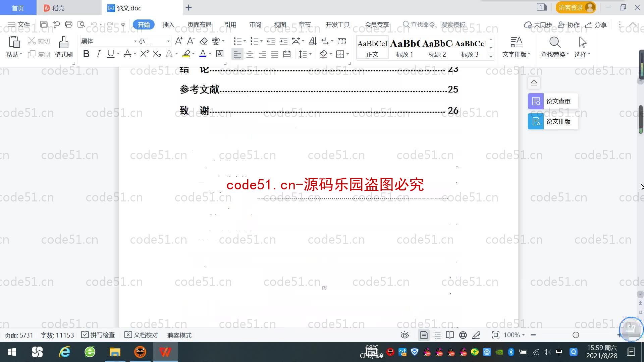Switch to outline view icon
The image size is (644, 362).
point(437,335)
